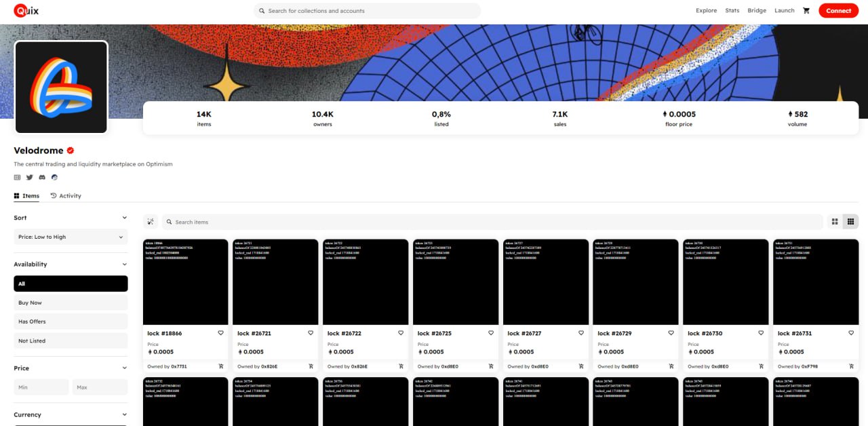
Task: Collapse the Availability filter section
Action: [x=124, y=265]
